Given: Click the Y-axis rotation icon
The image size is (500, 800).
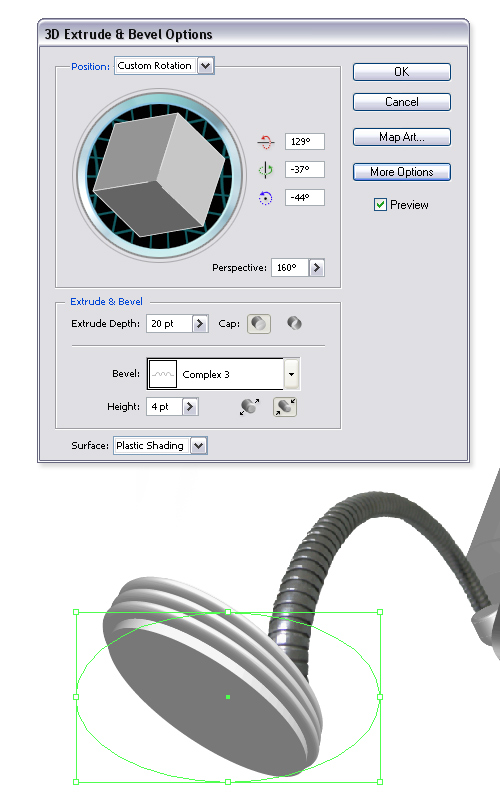Looking at the screenshot, I should tap(265, 169).
